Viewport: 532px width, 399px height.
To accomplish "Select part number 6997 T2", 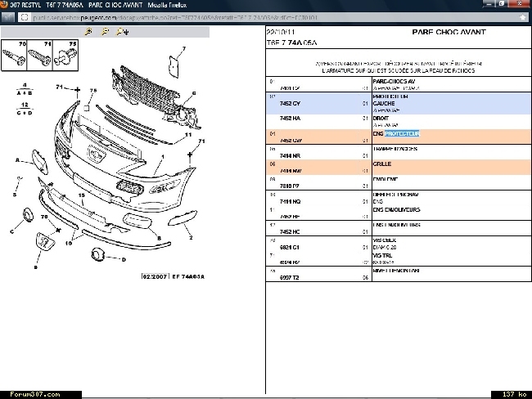I will coord(290,278).
